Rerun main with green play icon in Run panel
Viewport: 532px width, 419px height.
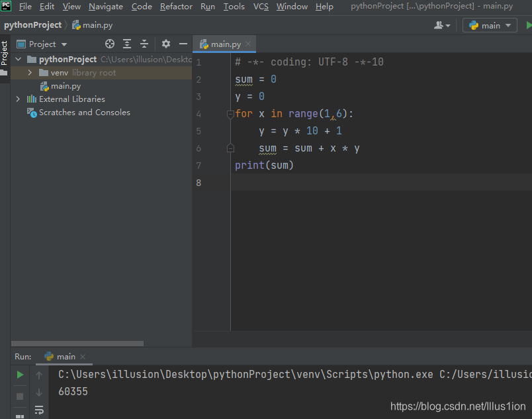(20, 375)
